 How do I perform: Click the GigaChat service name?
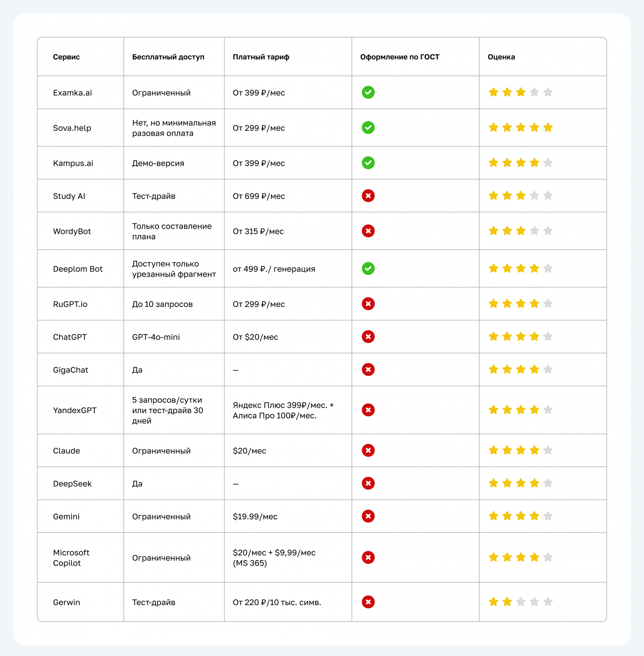[71, 370]
